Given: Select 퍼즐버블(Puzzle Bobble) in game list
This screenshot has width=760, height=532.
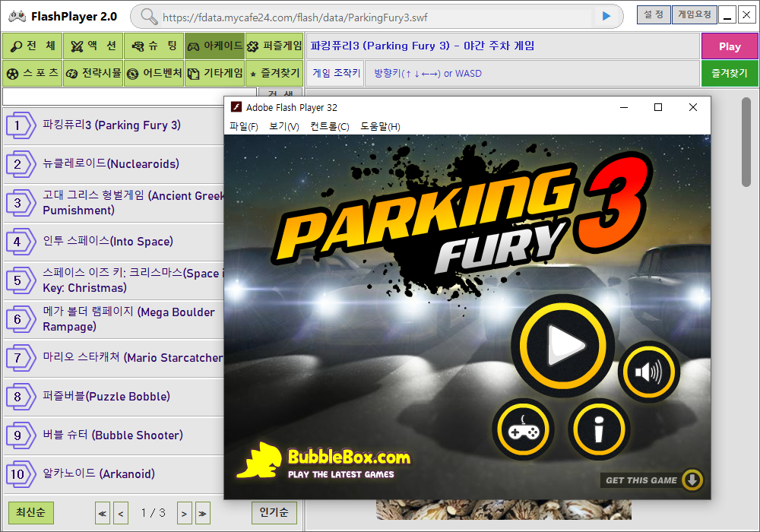Looking at the screenshot, I should point(114,397).
